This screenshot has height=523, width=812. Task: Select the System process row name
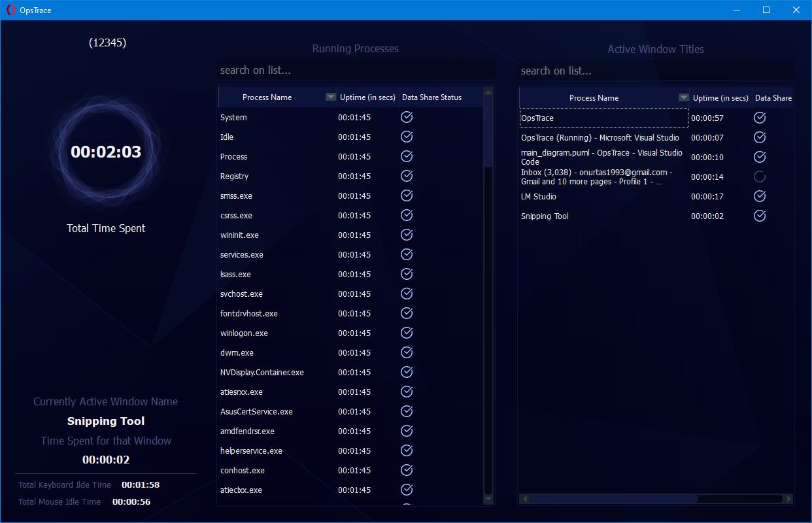point(233,118)
